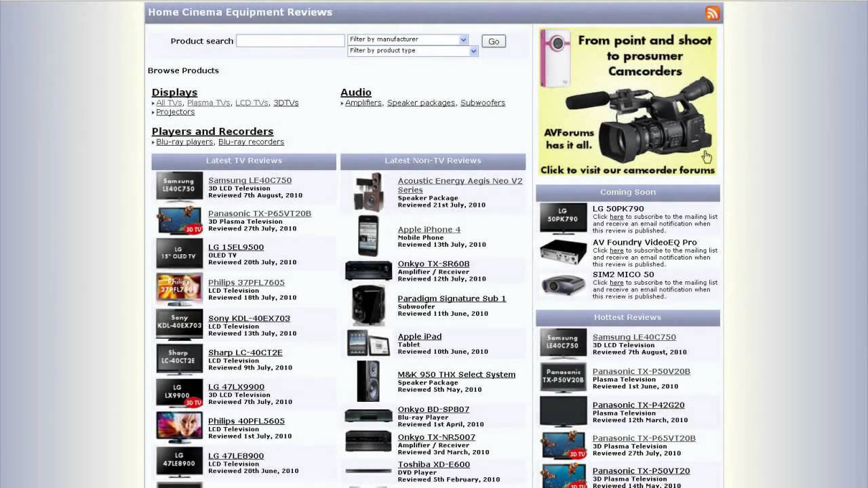Open the Apple iPad review link
This screenshot has width=868, height=488.
[x=420, y=337]
